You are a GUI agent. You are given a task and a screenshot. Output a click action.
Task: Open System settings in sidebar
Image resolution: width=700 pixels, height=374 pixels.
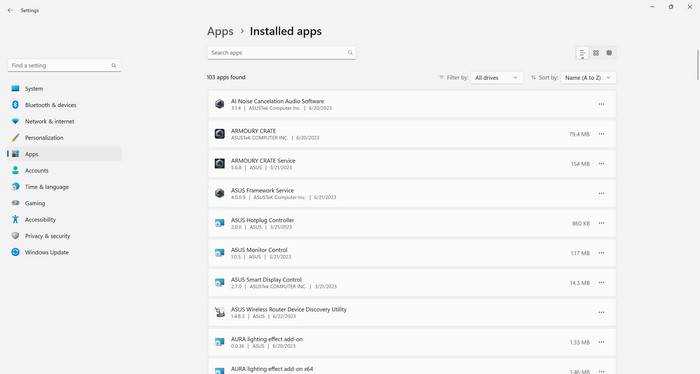(x=64, y=89)
